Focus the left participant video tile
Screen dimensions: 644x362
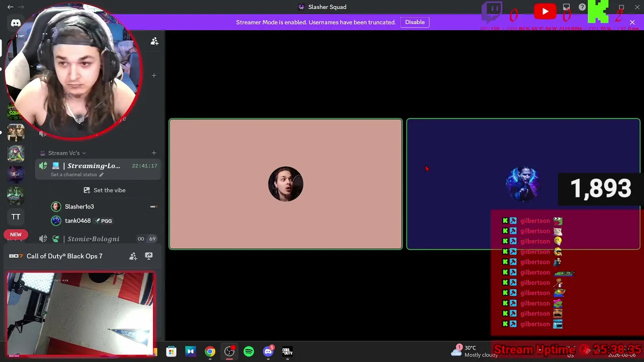click(285, 184)
